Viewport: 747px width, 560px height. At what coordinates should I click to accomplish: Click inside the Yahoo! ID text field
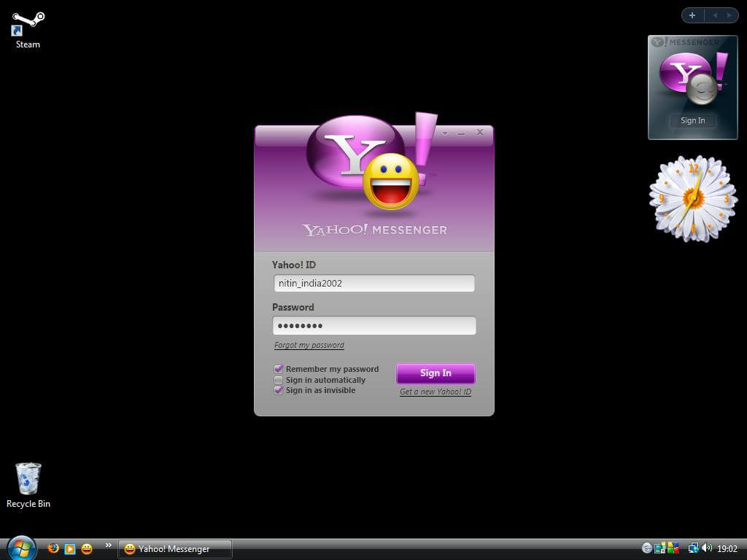tap(373, 283)
